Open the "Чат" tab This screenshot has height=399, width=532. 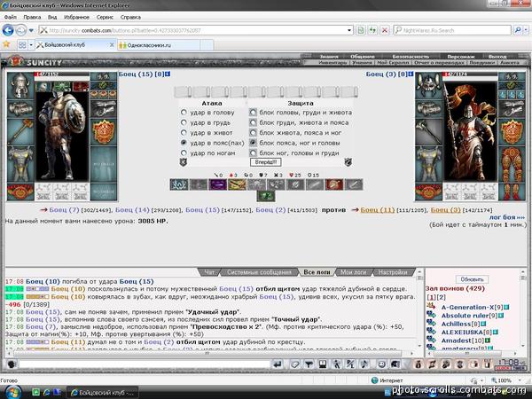[209, 272]
